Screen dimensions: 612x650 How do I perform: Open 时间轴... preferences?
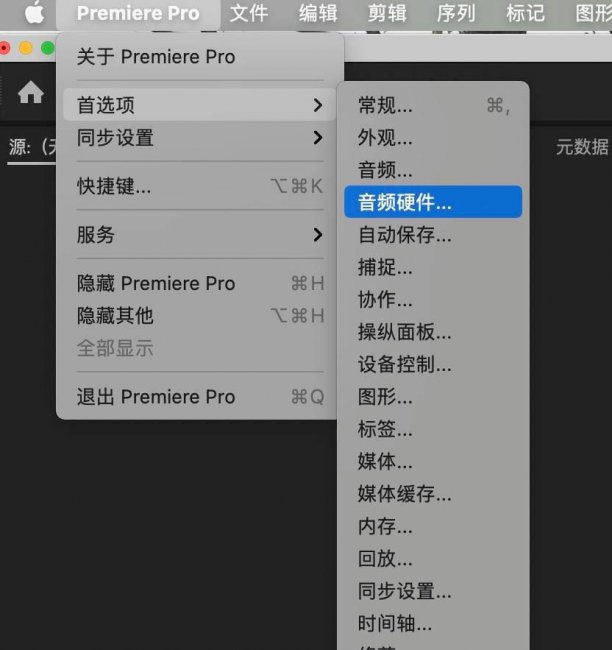tap(433, 623)
